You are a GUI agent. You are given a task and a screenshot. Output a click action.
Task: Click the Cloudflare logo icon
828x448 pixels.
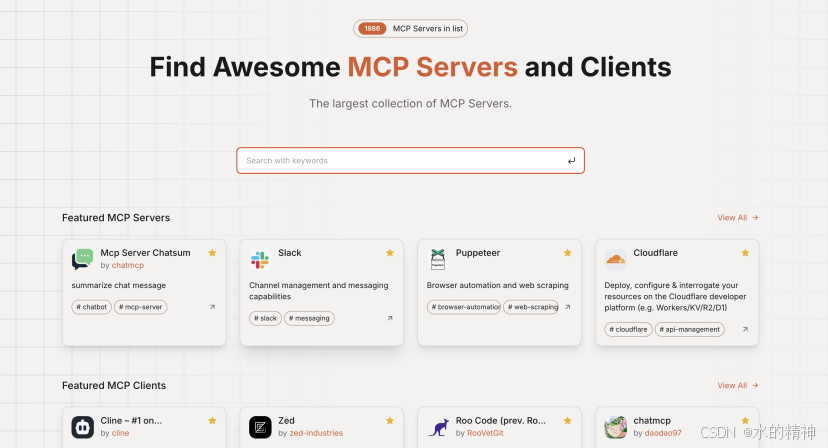(615, 259)
